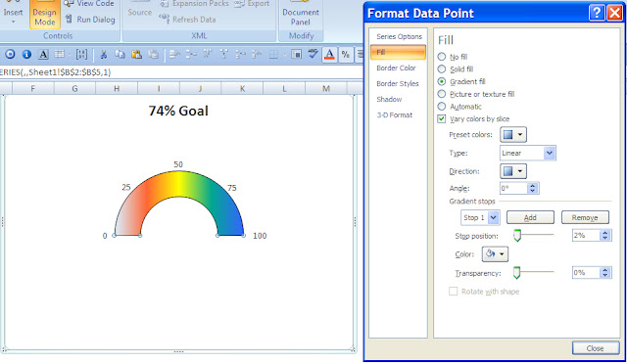The image size is (627, 364).
Task: Click the font color A icon
Action: point(329,54)
